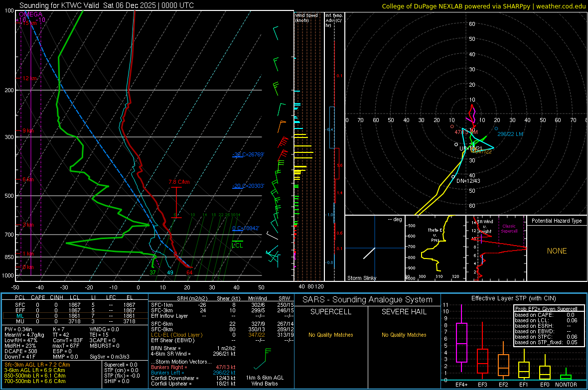The width and height of the screenshot is (588, 390).
Task: Click the 'Potential Hazard Type' header
Action: coord(557,221)
